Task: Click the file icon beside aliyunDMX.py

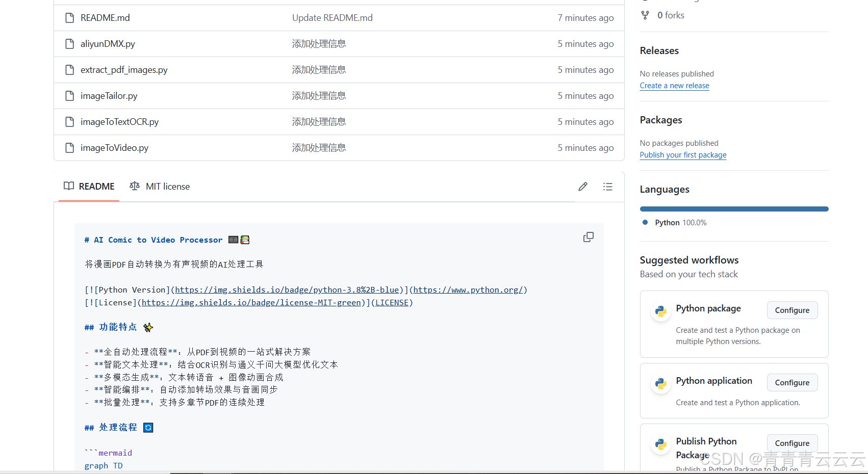Action: coord(70,44)
